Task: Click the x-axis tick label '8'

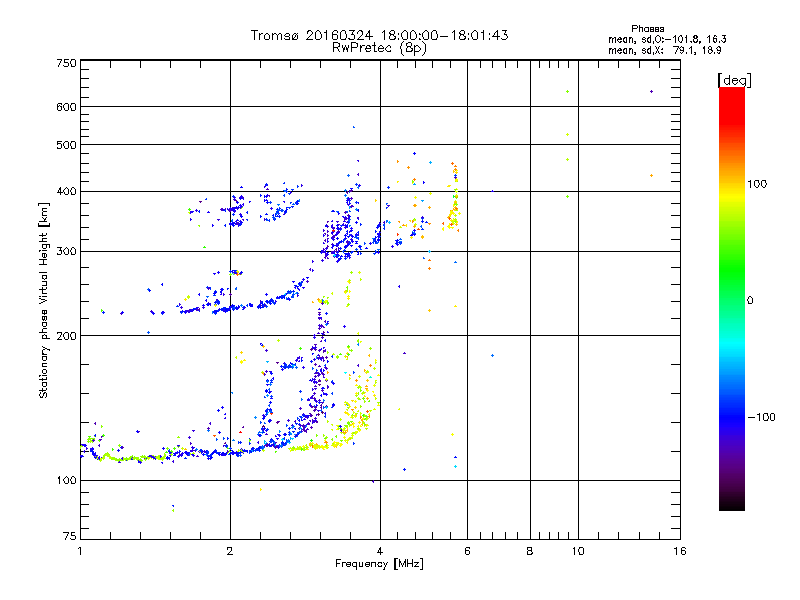Action: [530, 551]
